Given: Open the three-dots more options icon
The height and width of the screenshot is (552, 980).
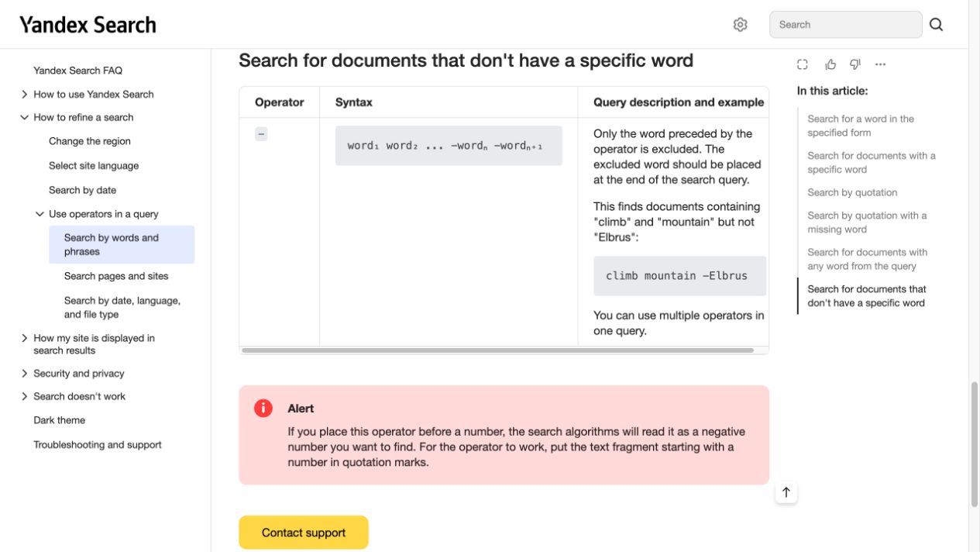Looking at the screenshot, I should coord(880,64).
